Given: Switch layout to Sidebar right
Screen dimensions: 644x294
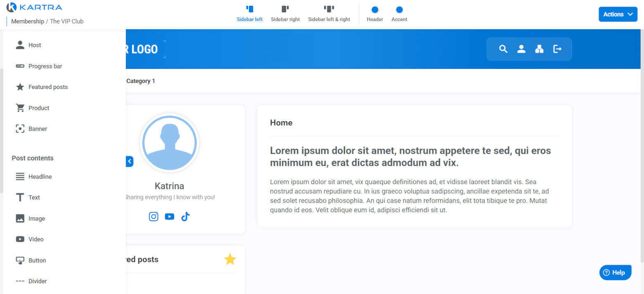Looking at the screenshot, I should [x=285, y=14].
